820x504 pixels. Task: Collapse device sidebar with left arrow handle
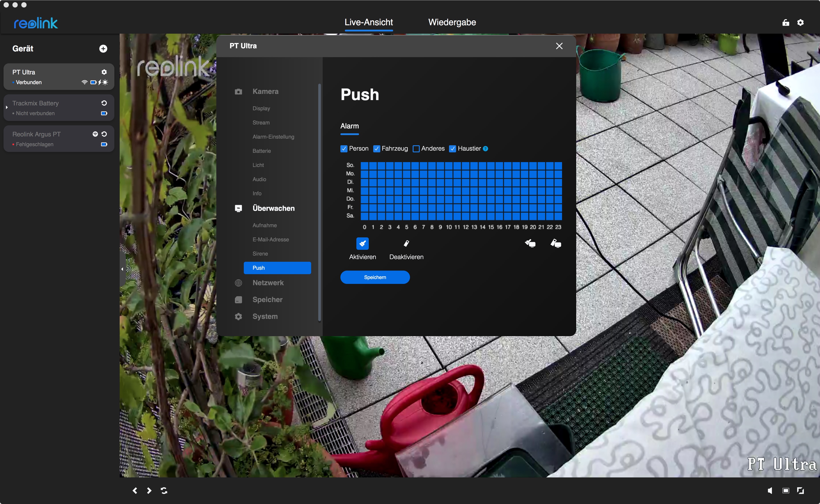[x=122, y=269]
